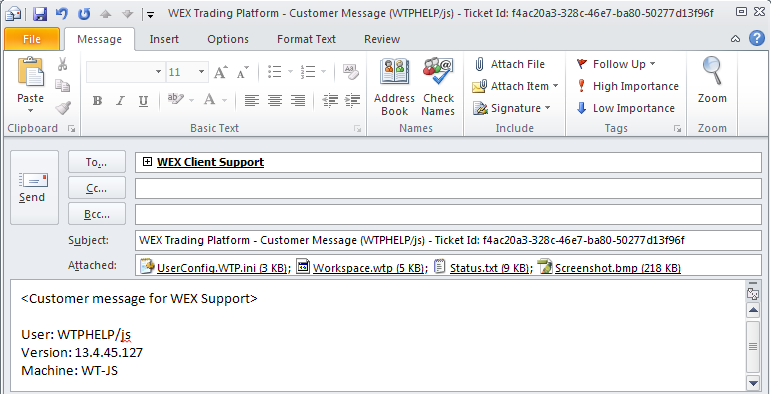Image resolution: width=771 pixels, height=394 pixels.
Task: Open Outlook Help question mark
Action: pos(757,38)
